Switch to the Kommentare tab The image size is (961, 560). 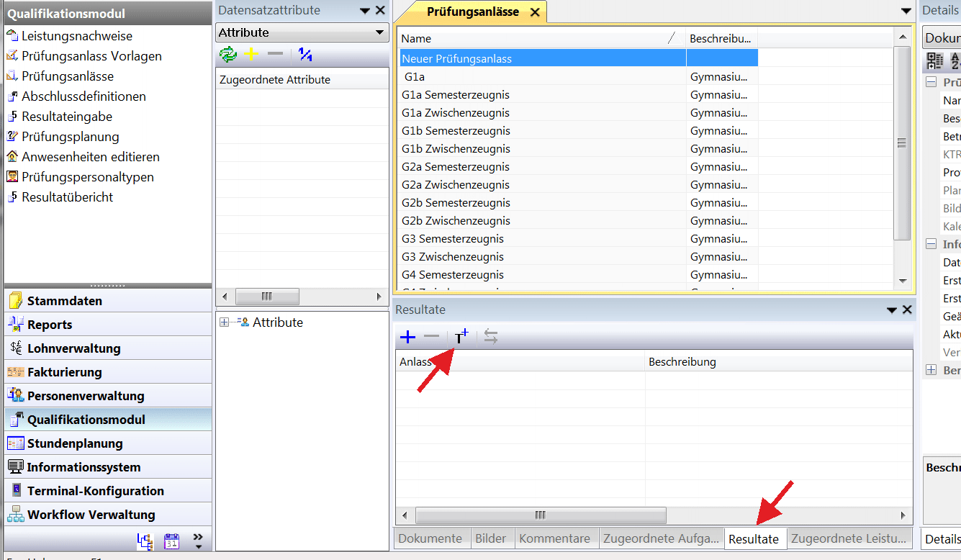point(554,538)
